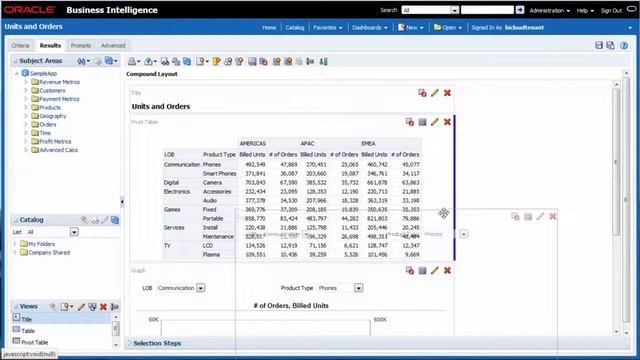Screen dimensions: 640x360
Task: Go to the Home link
Action: 269,27
